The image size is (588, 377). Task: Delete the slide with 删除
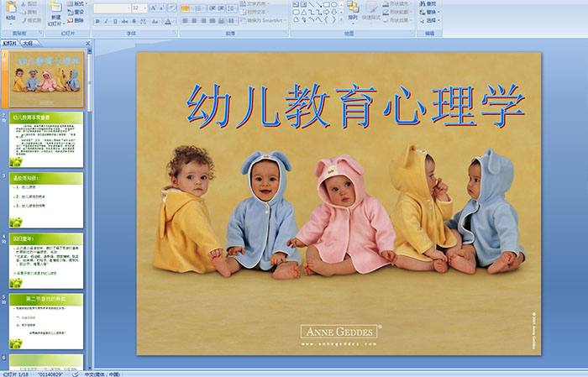[x=76, y=20]
